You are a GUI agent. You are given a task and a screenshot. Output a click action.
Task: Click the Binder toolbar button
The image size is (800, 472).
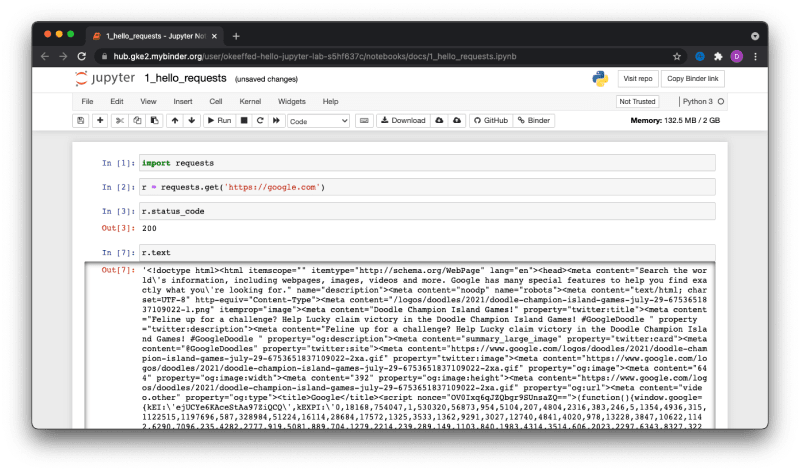coord(534,120)
